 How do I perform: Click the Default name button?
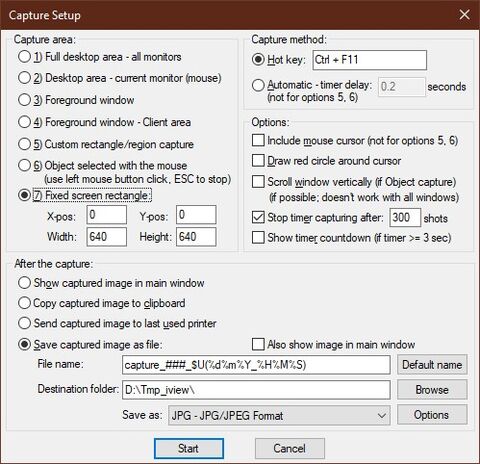(x=432, y=365)
